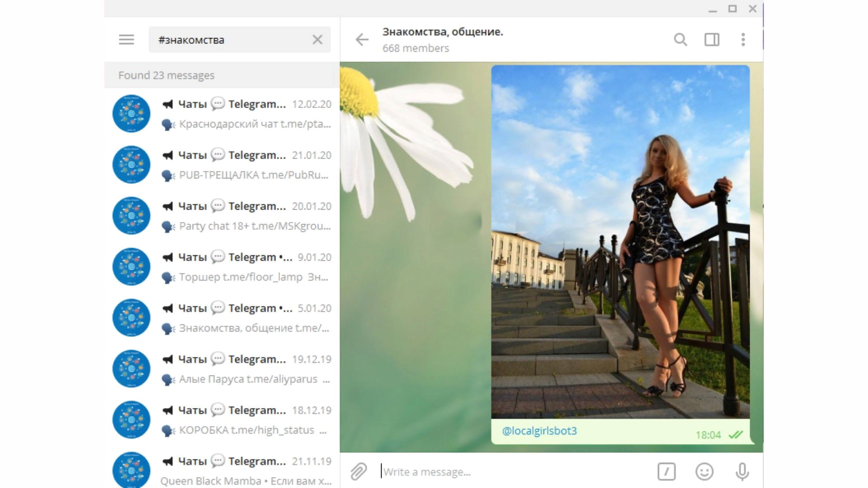Open the chat header Знакомства, общение

tap(442, 39)
